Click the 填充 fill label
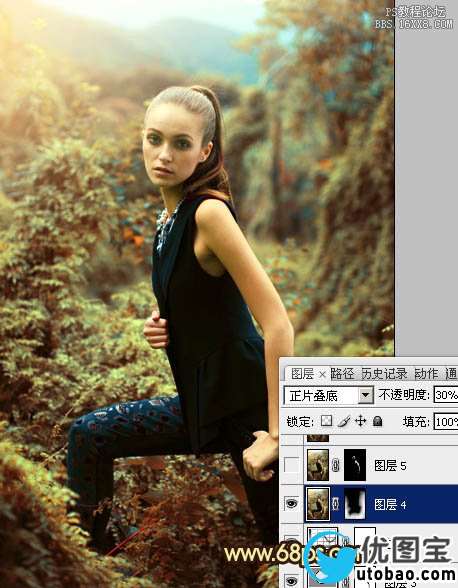Image resolution: width=458 pixels, height=588 pixels. tap(416, 422)
